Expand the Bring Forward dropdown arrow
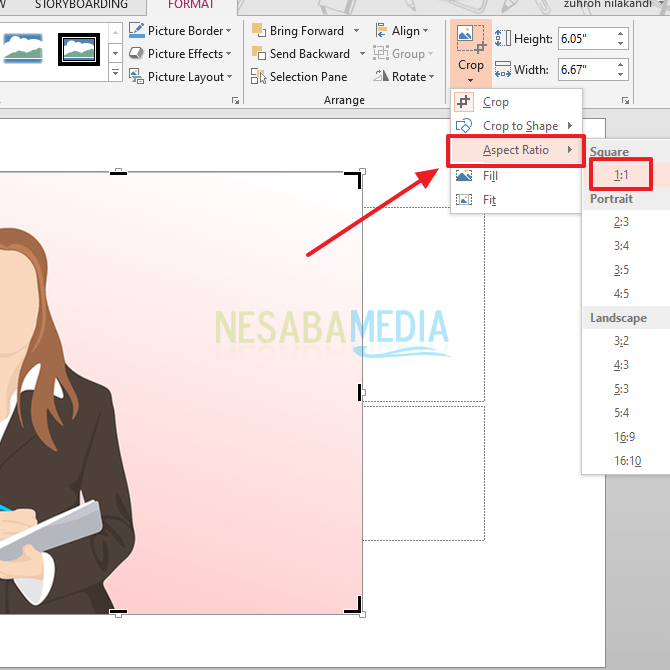This screenshot has height=670, width=670. pos(356,31)
